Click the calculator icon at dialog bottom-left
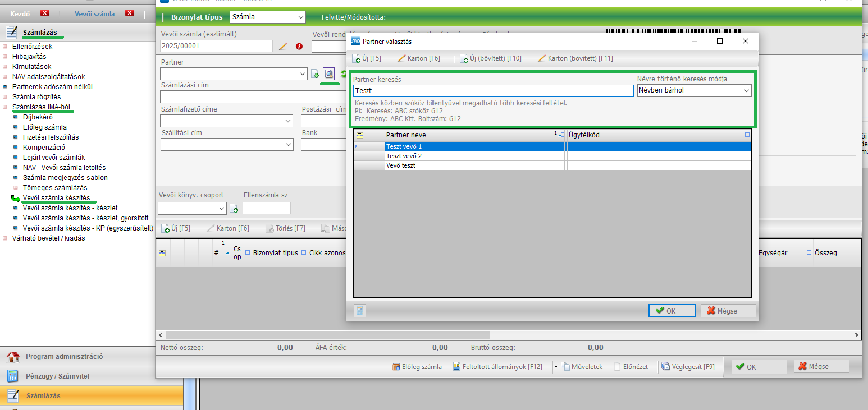This screenshot has height=410, width=868. click(x=360, y=310)
